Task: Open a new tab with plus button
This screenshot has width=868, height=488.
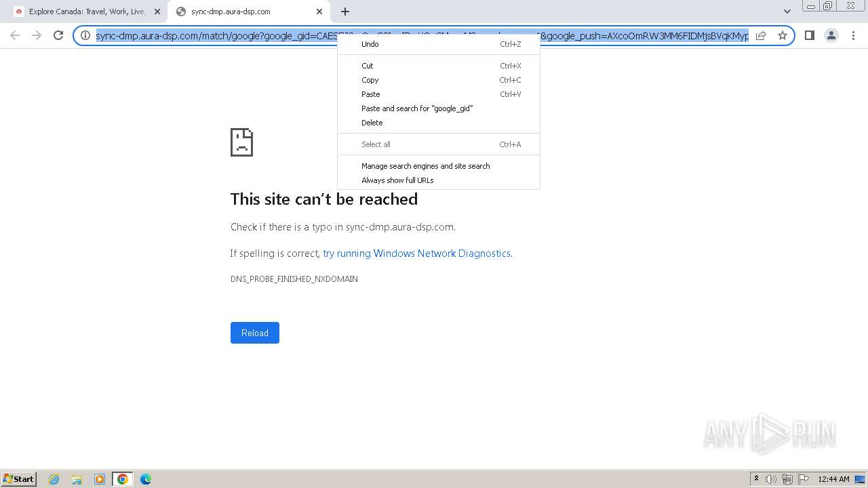Action: pyautogui.click(x=345, y=12)
